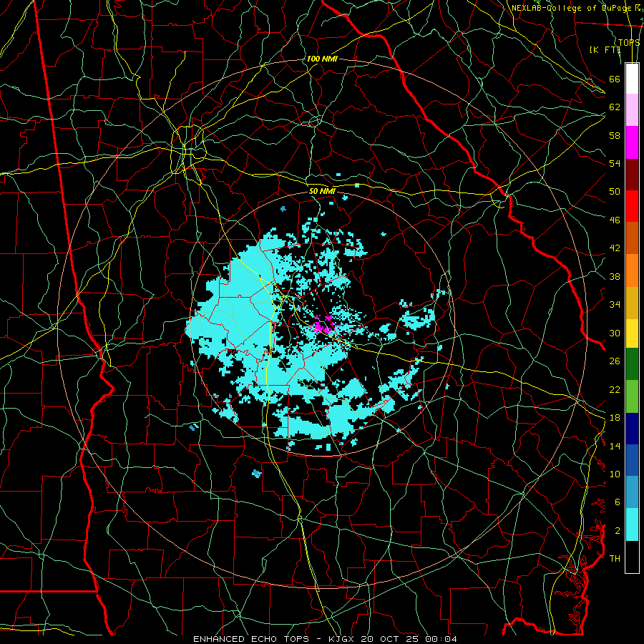Select the medium blue legend swatch
This screenshot has width=644, height=644.
point(632,460)
